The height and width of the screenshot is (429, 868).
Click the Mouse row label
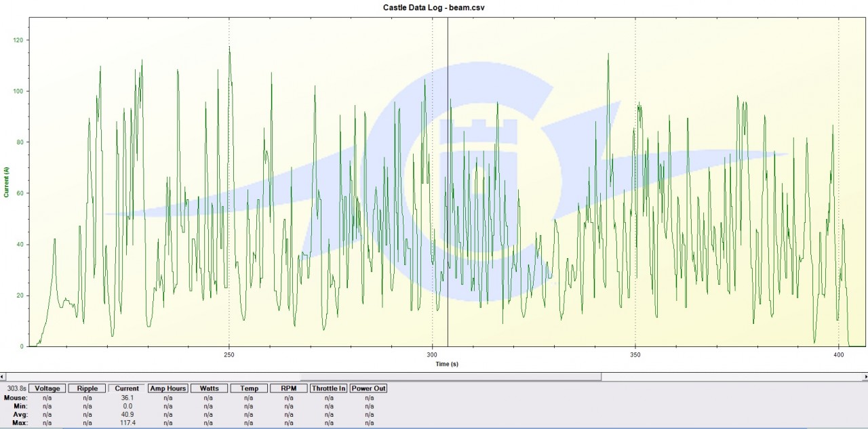[x=15, y=398]
